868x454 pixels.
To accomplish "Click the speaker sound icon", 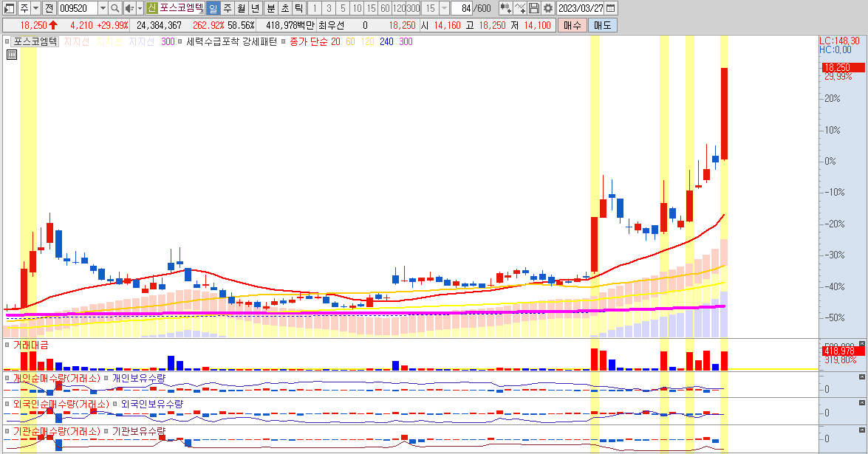I will (x=129, y=8).
